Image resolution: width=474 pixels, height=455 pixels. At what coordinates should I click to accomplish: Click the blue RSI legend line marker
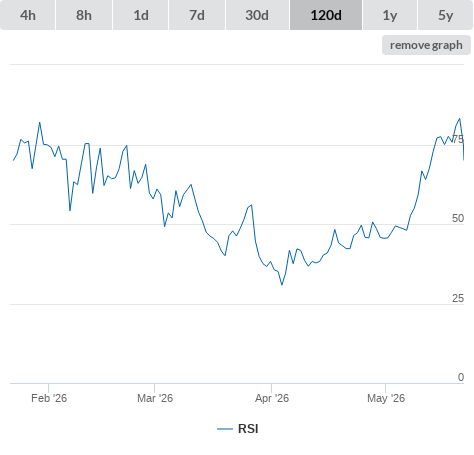225,429
